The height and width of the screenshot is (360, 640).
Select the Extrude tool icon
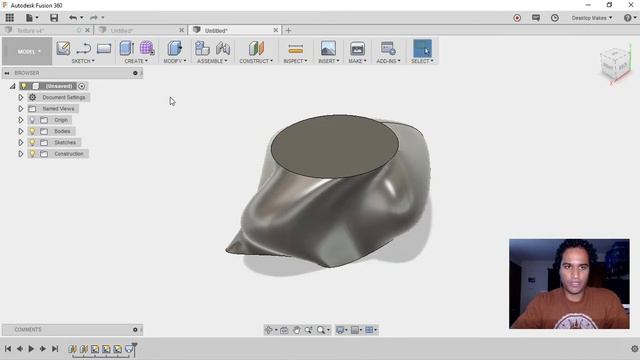click(127, 48)
